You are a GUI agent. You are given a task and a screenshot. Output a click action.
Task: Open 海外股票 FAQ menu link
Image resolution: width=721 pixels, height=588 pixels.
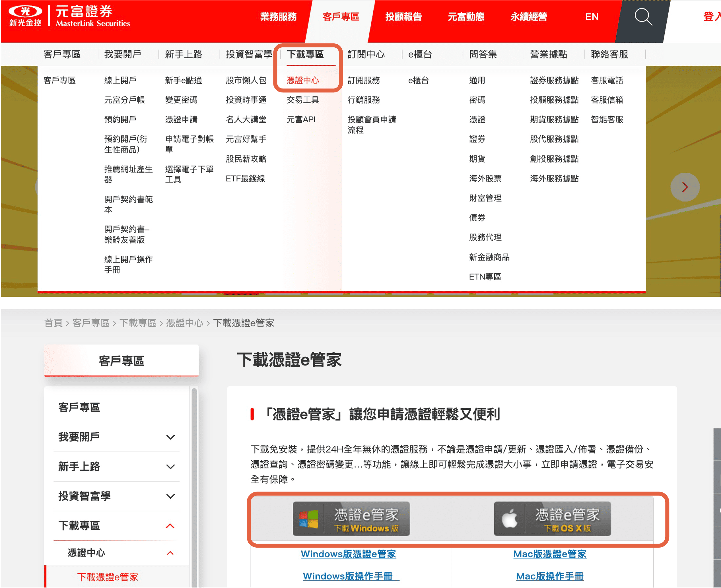click(485, 178)
